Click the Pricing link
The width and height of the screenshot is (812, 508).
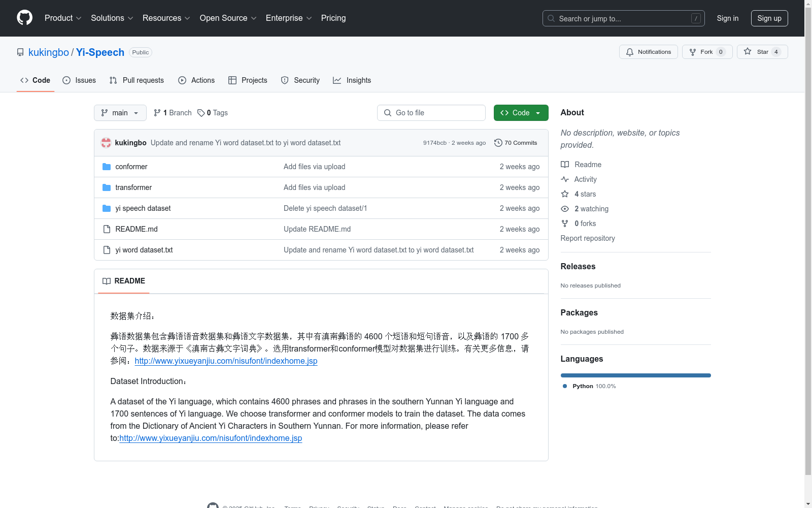[333, 18]
